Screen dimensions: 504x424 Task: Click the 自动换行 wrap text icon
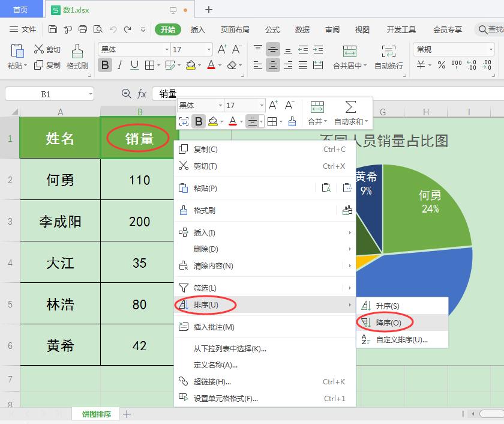pos(388,51)
